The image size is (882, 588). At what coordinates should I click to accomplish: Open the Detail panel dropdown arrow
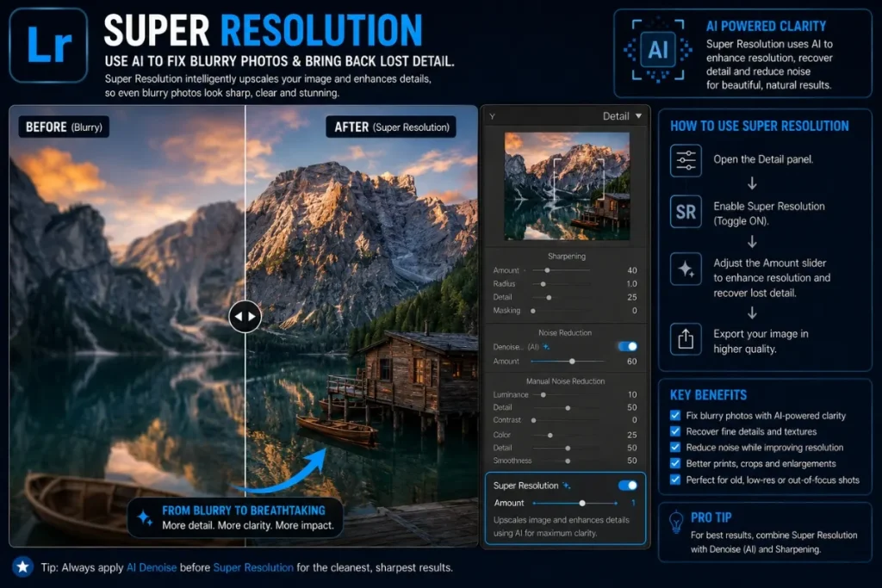[x=638, y=116]
